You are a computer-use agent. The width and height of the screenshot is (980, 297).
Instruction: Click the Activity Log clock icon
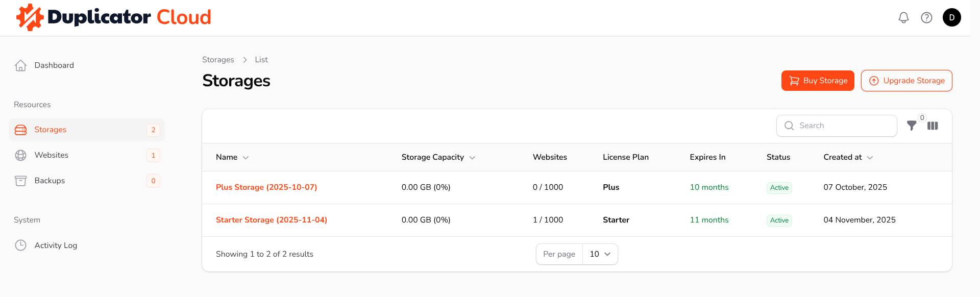[x=21, y=245]
